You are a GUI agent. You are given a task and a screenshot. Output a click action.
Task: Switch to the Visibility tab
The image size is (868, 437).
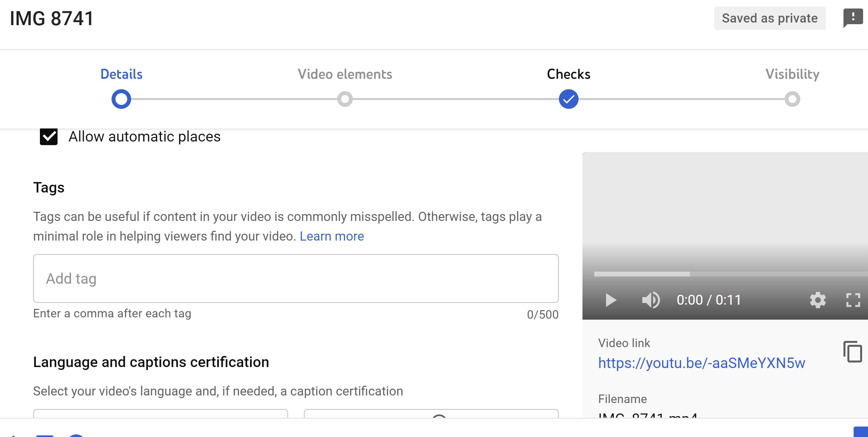[x=792, y=74]
